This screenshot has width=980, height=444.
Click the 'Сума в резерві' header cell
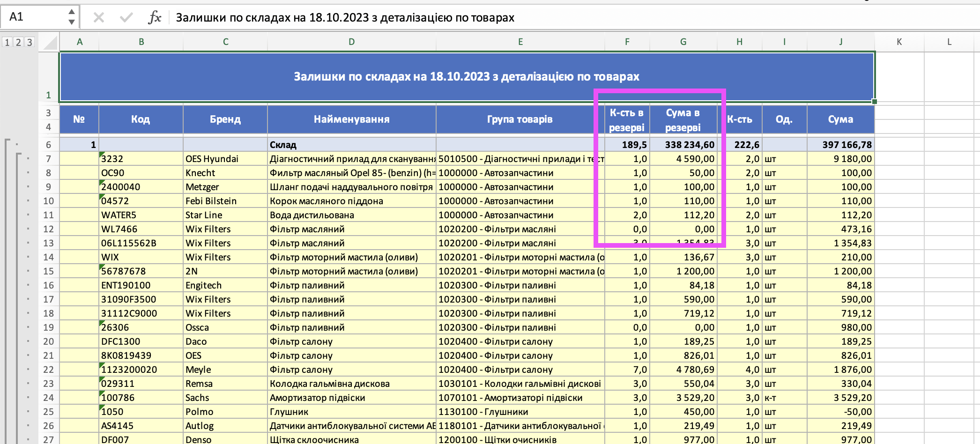(683, 120)
